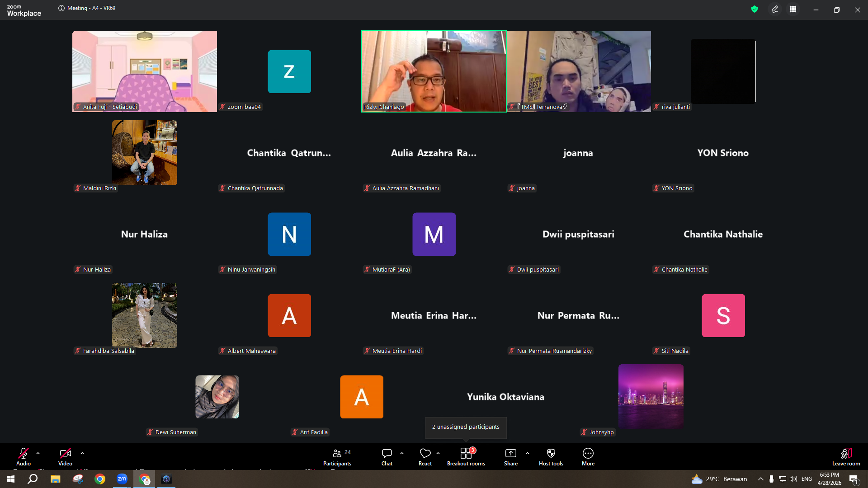Screen dimensions: 868x488
Task: Open Breakout rooms
Action: 466,456
